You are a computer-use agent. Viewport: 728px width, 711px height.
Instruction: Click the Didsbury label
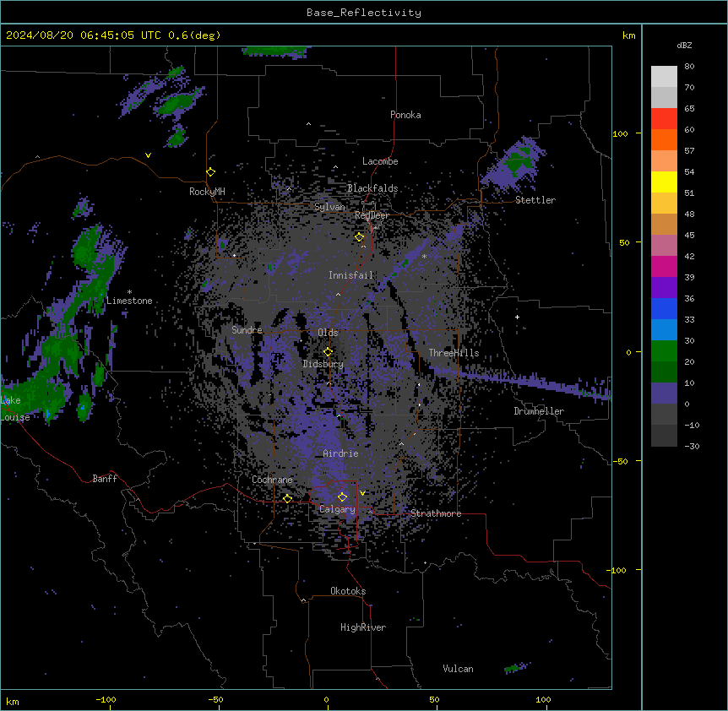[323, 364]
